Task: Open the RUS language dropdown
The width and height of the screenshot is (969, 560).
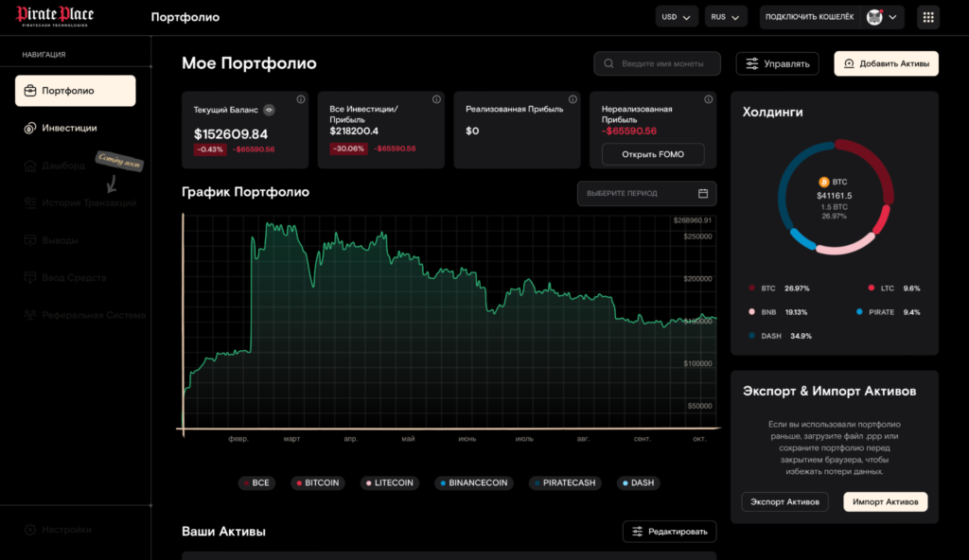Action: coord(726,17)
